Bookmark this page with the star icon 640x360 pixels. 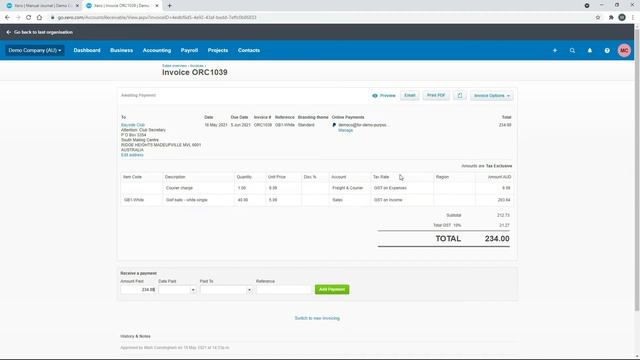point(598,18)
